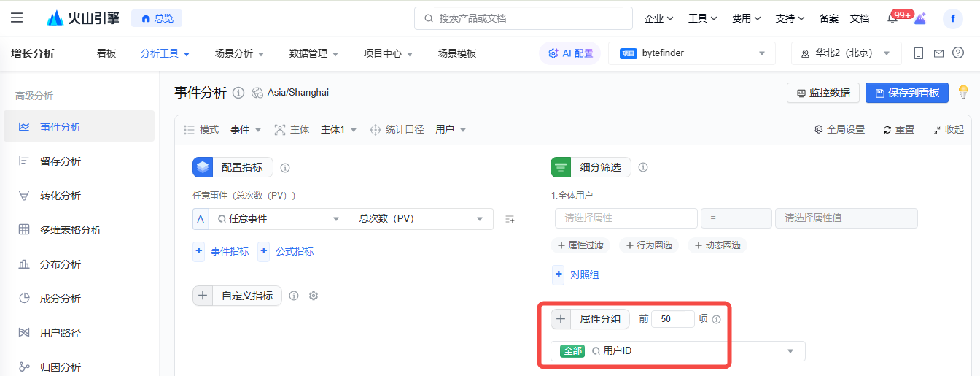This screenshot has height=376, width=980.
Task: Open the 备案 link
Action: (829, 18)
